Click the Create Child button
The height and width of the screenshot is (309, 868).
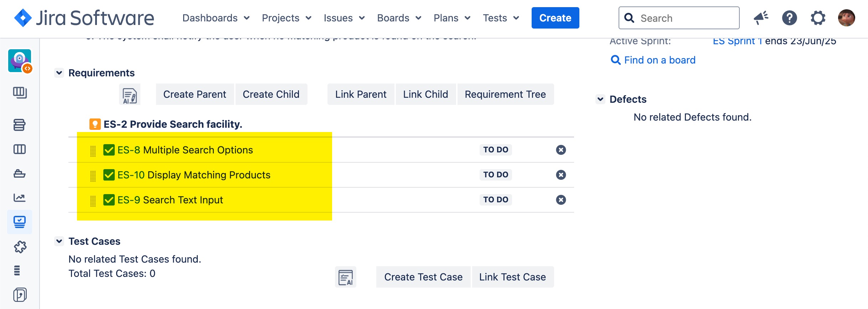(271, 94)
